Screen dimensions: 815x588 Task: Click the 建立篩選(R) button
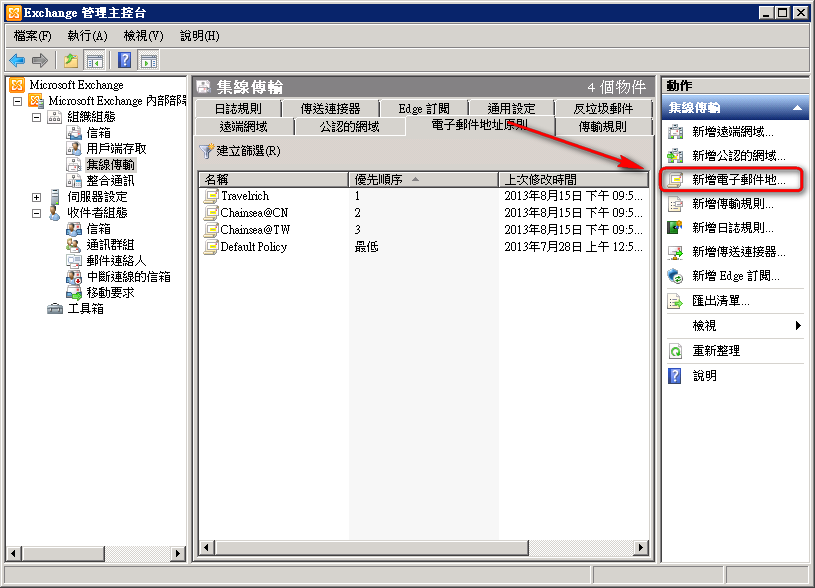(240, 151)
